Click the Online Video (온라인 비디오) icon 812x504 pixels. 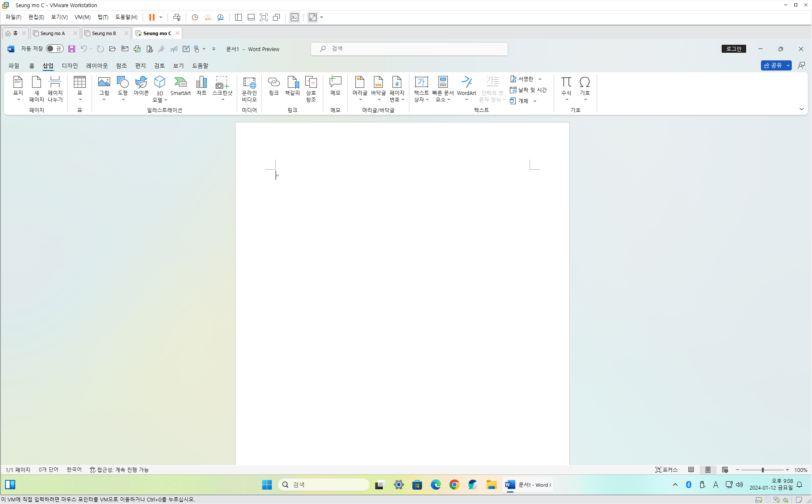pyautogui.click(x=249, y=89)
